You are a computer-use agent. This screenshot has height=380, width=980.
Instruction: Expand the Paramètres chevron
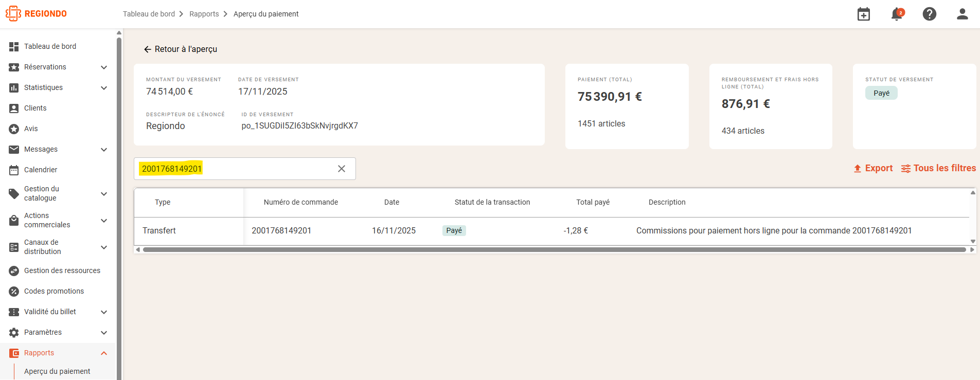[x=104, y=333]
